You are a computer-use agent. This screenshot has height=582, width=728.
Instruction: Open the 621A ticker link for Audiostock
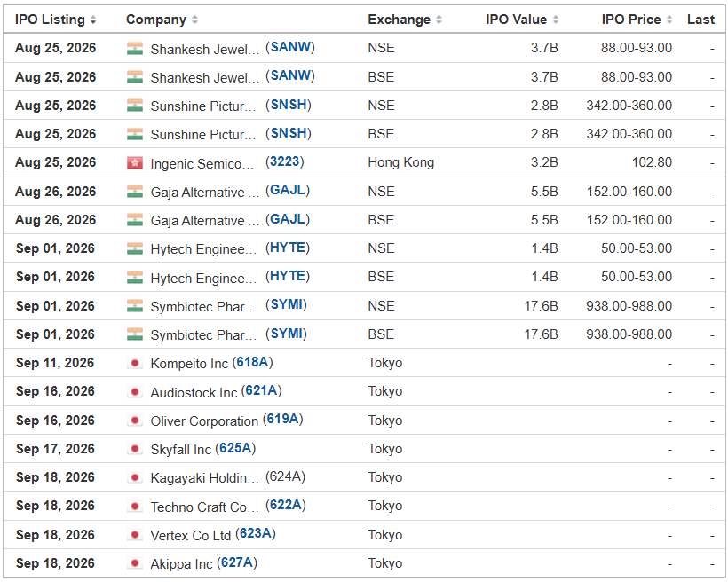[x=261, y=390]
